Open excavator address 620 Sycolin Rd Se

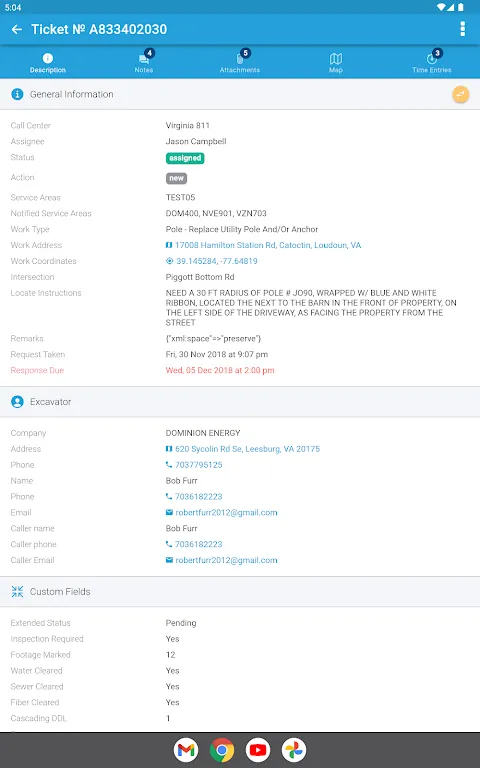pyautogui.click(x=243, y=449)
